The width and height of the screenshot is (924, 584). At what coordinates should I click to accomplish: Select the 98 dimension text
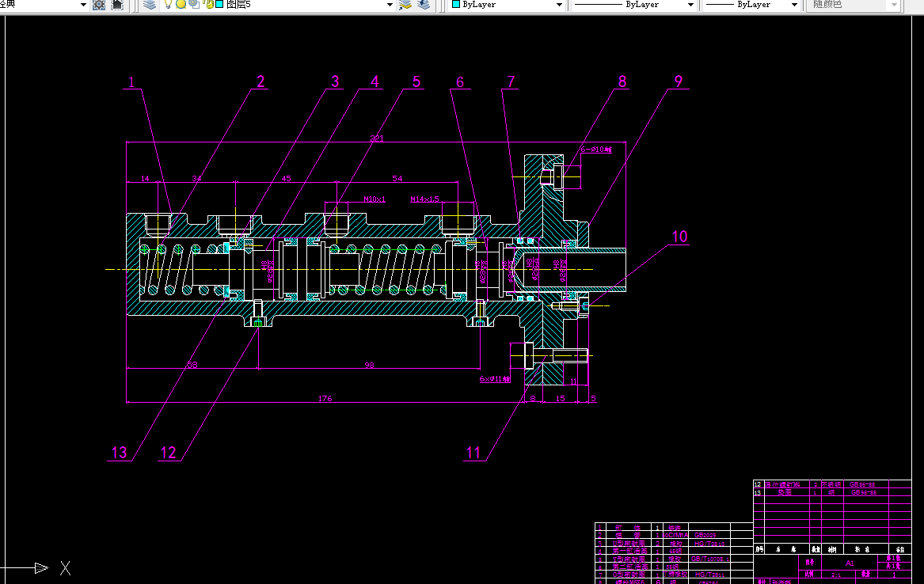369,365
